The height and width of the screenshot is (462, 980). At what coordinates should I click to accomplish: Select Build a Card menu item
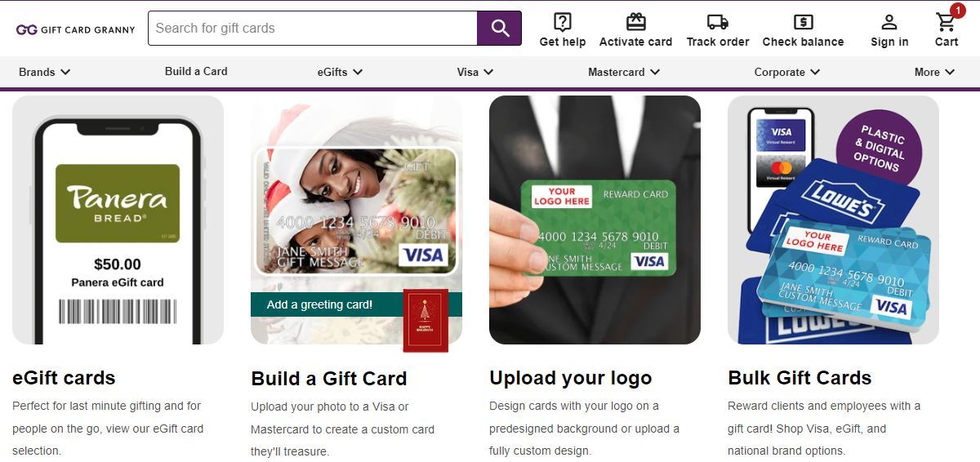[196, 71]
